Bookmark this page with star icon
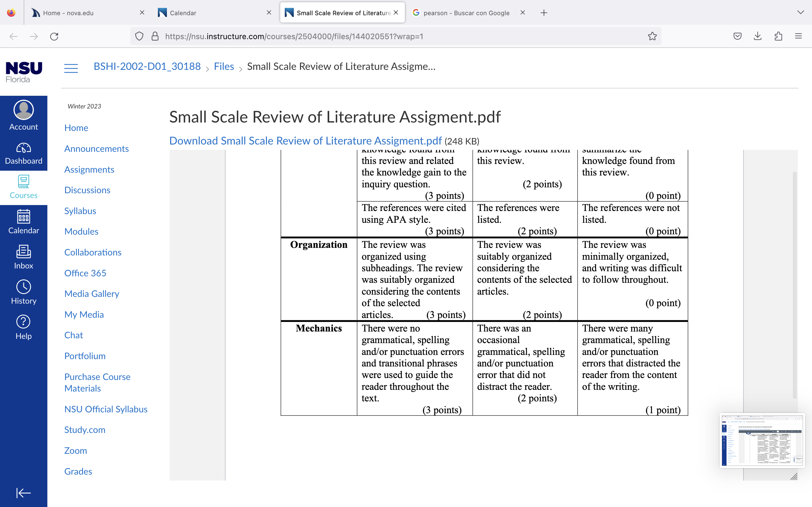812x507 pixels. pyautogui.click(x=652, y=36)
